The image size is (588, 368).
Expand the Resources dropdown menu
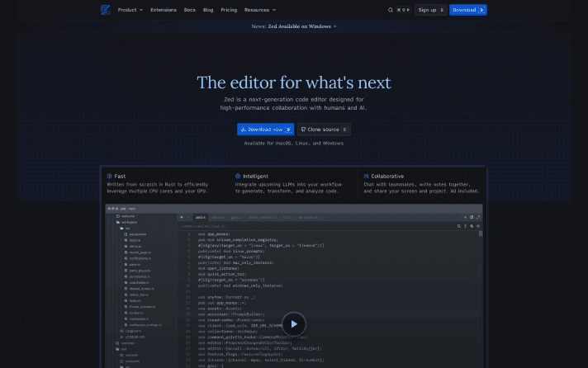click(x=260, y=10)
